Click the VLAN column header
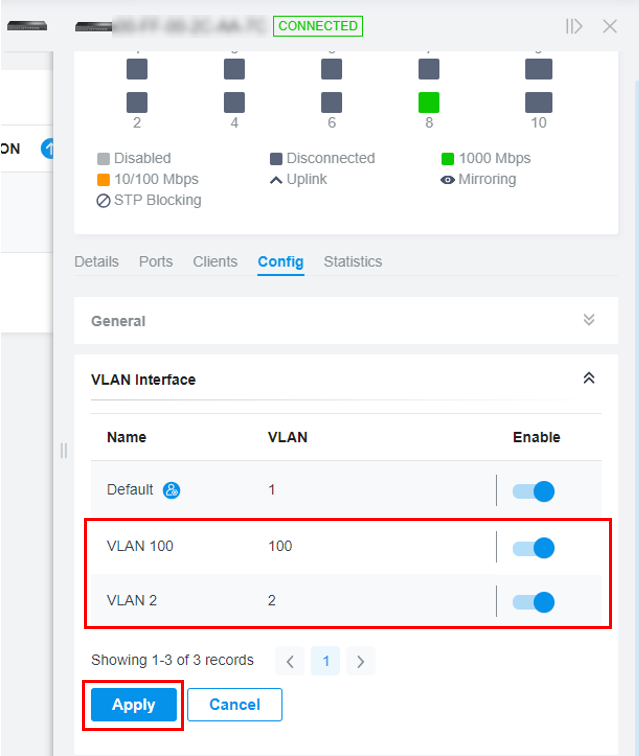Screen dimensions: 639x756 pos(287,437)
